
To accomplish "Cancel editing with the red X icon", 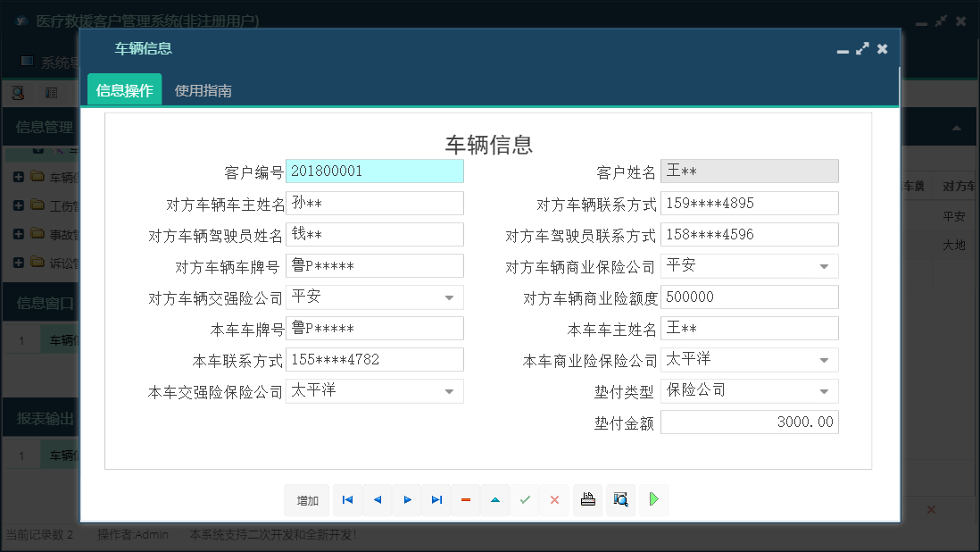I will click(554, 500).
